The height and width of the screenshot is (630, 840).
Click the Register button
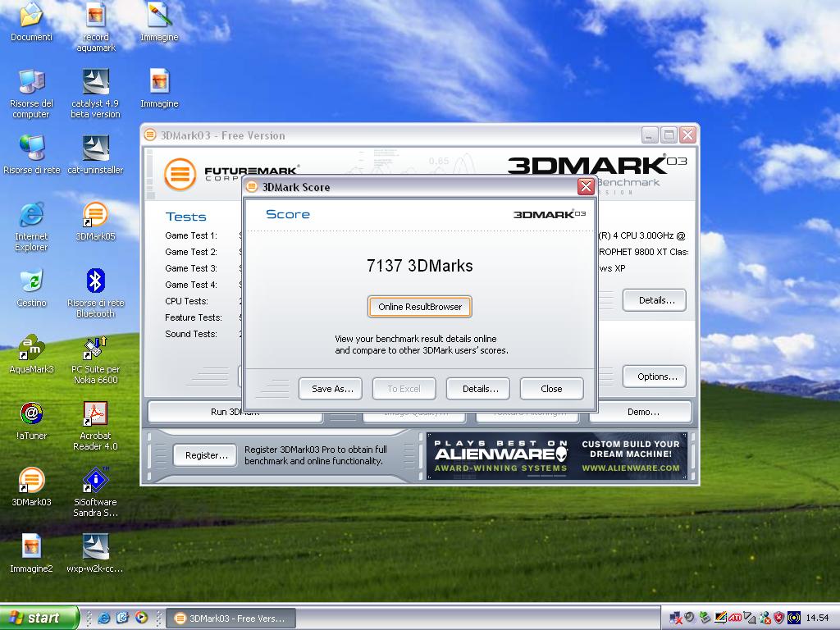(x=206, y=455)
